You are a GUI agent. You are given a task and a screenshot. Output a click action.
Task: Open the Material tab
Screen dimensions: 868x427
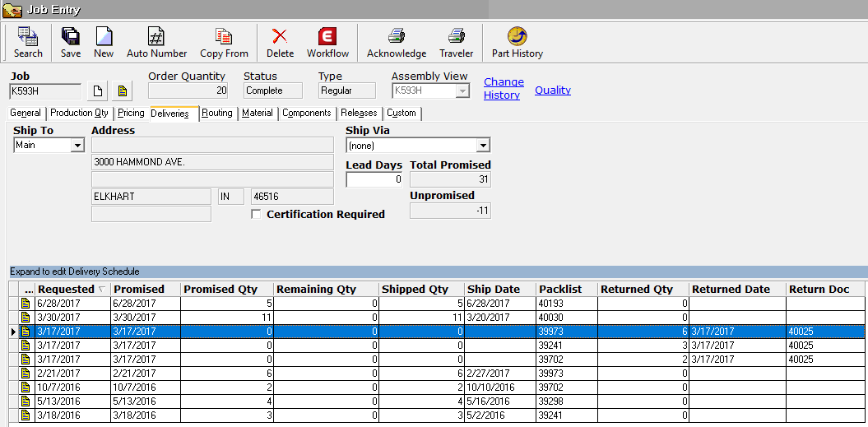tap(258, 113)
